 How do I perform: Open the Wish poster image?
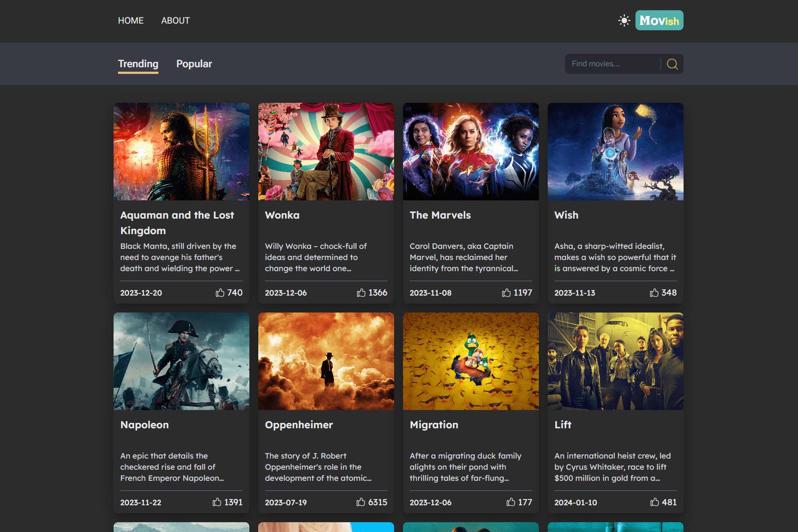[x=615, y=151]
